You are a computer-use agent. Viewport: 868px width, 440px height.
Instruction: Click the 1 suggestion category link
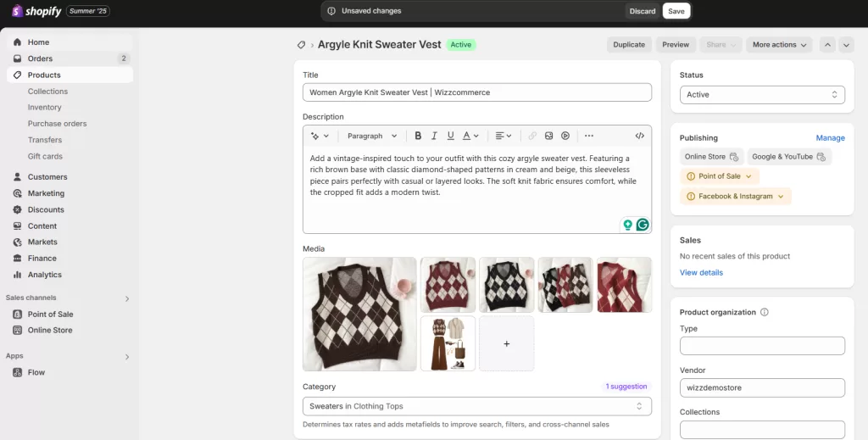626,387
